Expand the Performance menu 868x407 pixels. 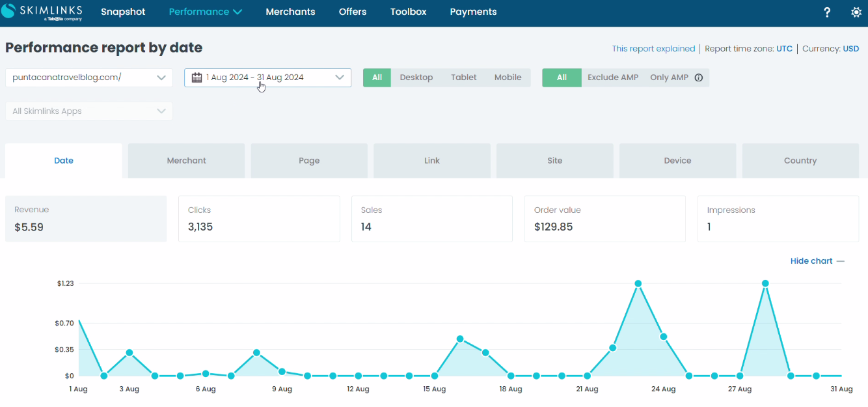[206, 12]
